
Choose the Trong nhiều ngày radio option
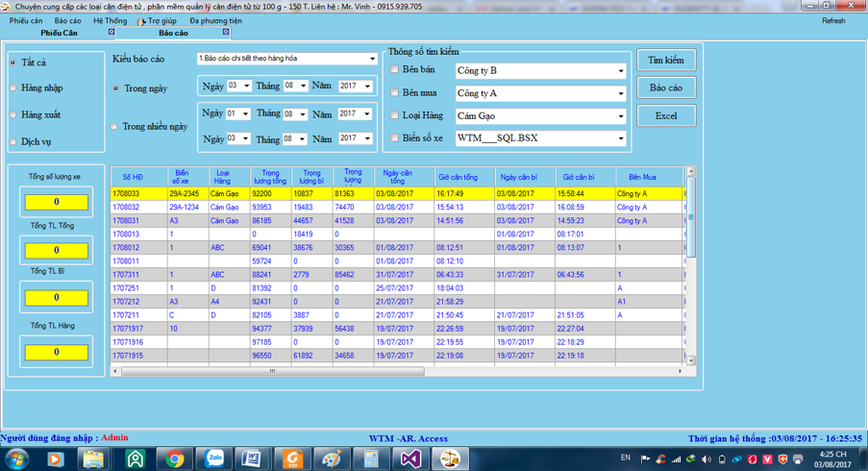click(x=114, y=126)
